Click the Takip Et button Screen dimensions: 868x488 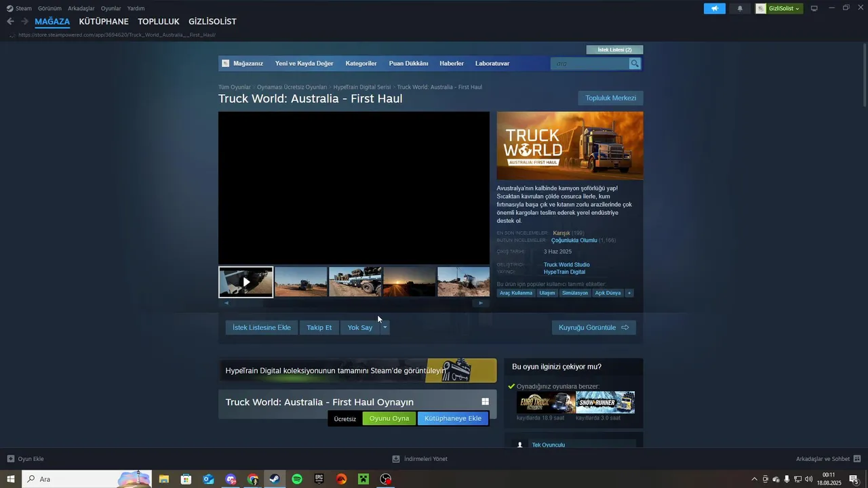[x=319, y=327]
